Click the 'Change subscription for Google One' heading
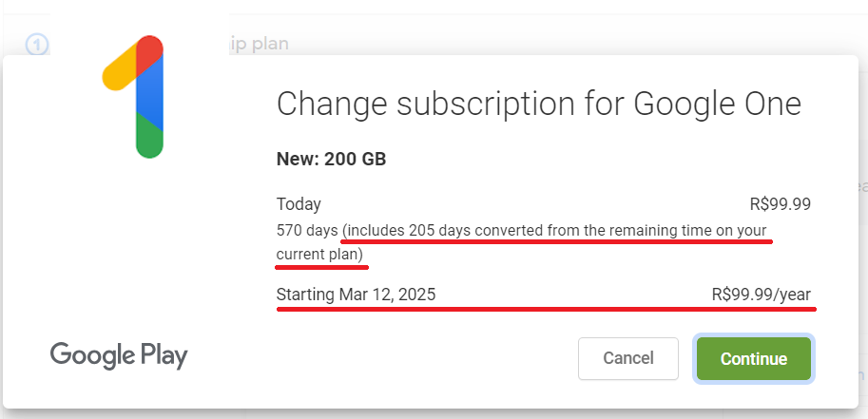Image resolution: width=868 pixels, height=419 pixels. click(538, 104)
